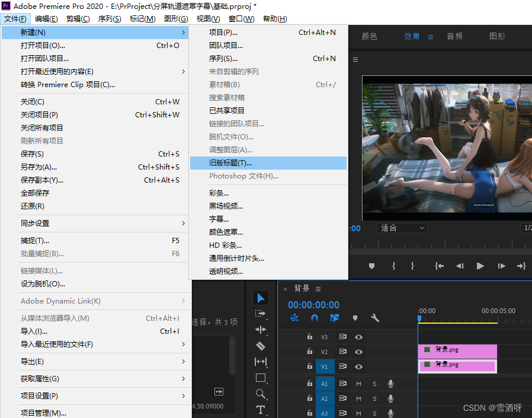The height and width of the screenshot is (418, 532).
Task: Toggle V1 track targeting
Action: pos(325,367)
